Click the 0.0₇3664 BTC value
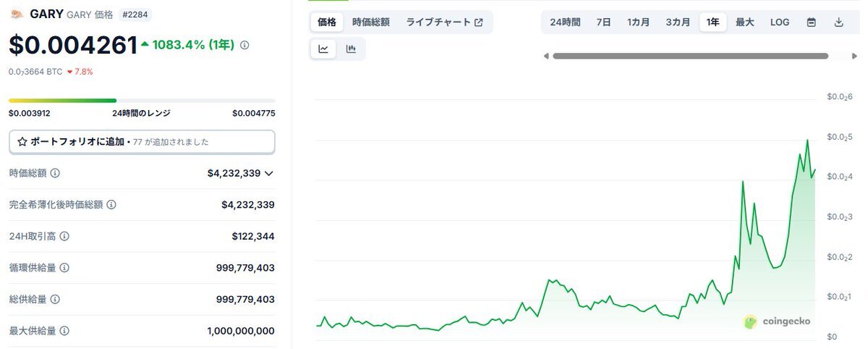This screenshot has height=349, width=868. (35, 72)
